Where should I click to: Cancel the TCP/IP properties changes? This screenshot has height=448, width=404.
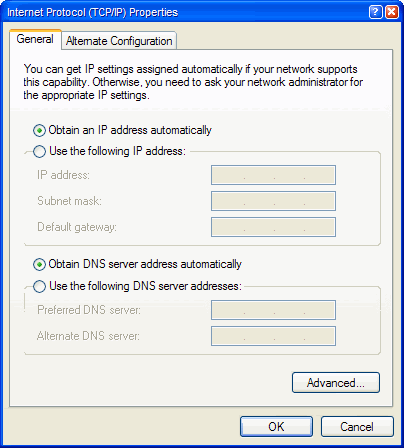(x=357, y=426)
